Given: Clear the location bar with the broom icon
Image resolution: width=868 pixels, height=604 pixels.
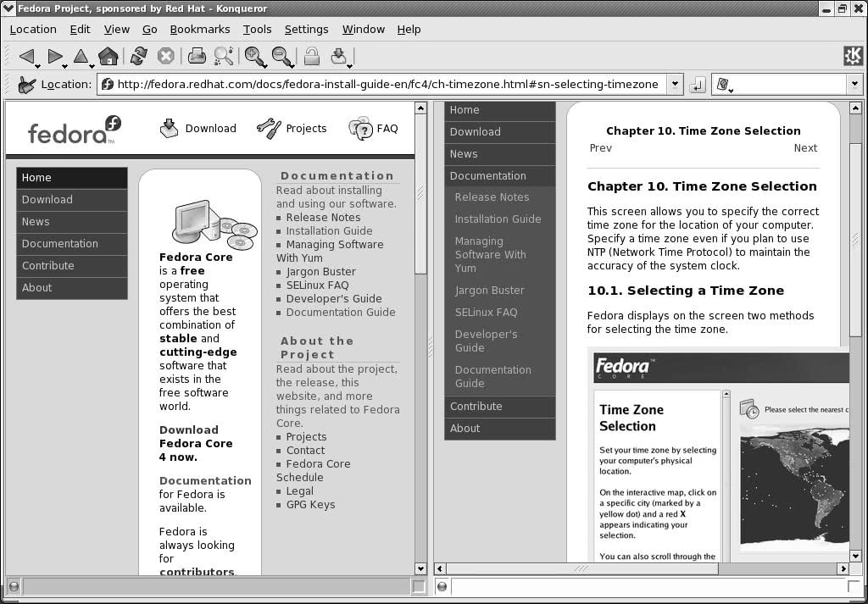Looking at the screenshot, I should pyautogui.click(x=26, y=85).
